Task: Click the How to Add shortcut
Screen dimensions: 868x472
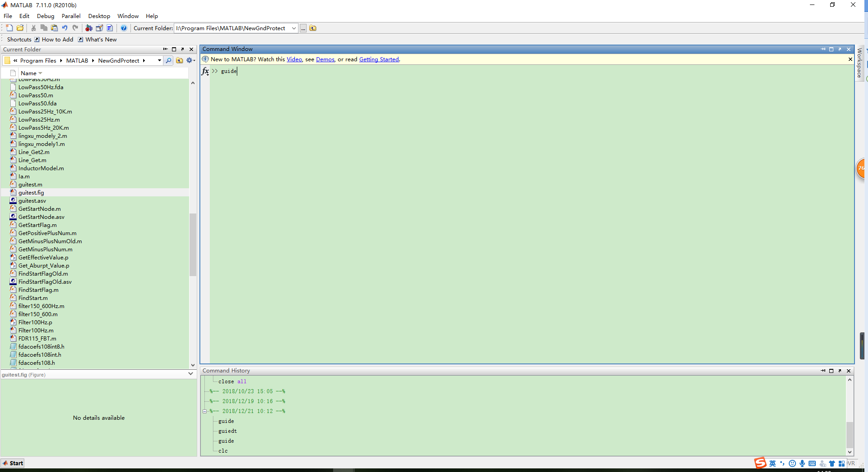Action: click(x=54, y=40)
